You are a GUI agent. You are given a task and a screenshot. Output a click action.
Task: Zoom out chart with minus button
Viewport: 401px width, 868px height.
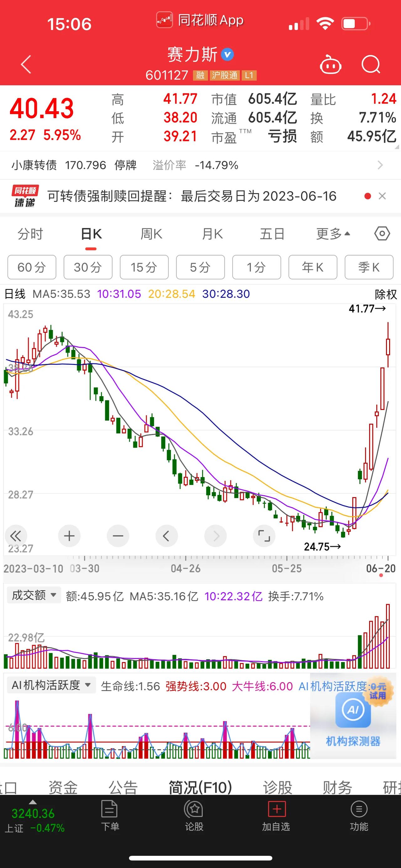click(118, 536)
